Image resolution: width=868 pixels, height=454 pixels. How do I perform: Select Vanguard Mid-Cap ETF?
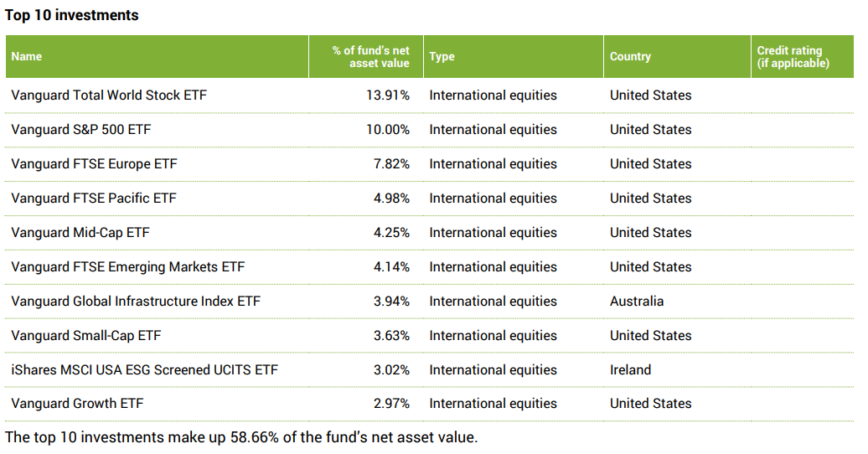point(80,233)
